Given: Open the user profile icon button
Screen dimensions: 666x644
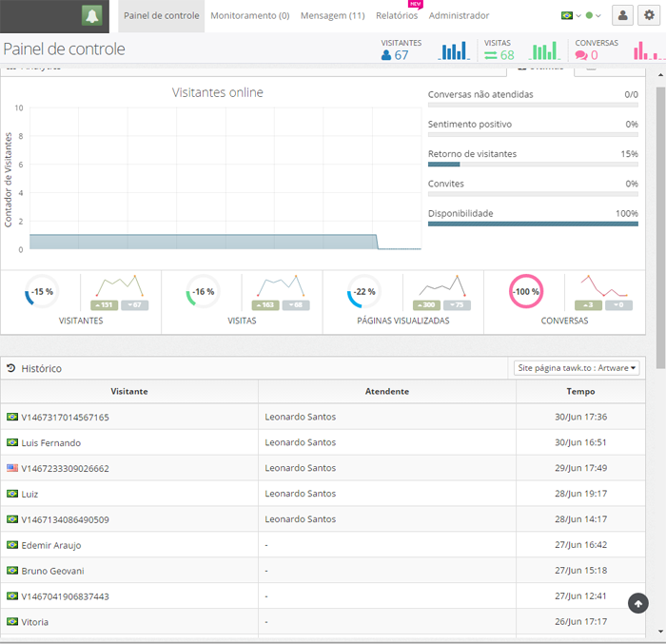Looking at the screenshot, I should point(622,16).
